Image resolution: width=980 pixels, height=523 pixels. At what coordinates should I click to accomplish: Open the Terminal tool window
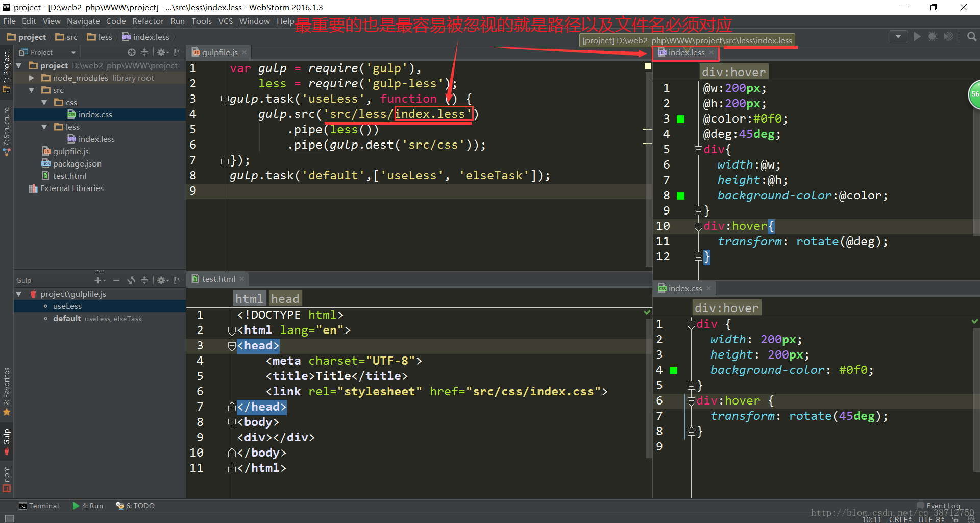point(39,506)
